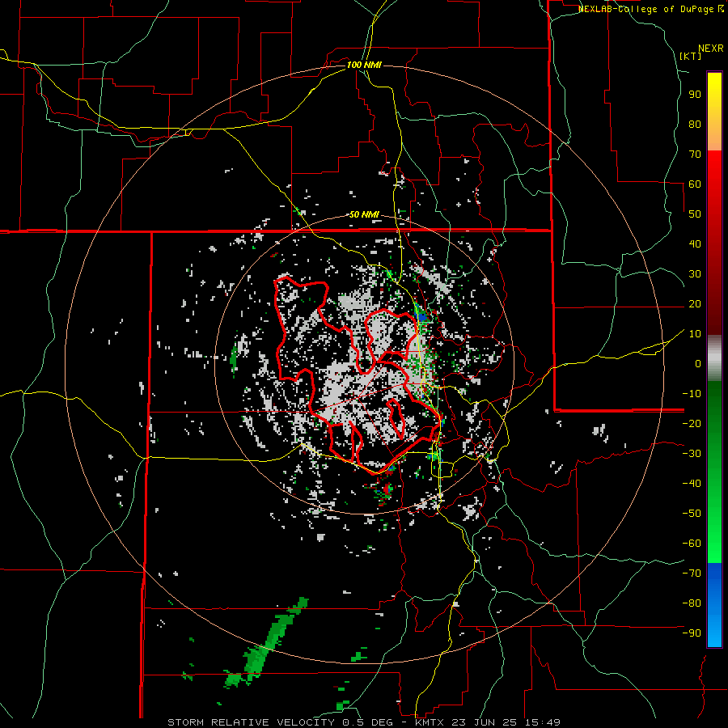The width and height of the screenshot is (728, 728).
Task: Click the positive 30 scale value
Action: tap(695, 274)
